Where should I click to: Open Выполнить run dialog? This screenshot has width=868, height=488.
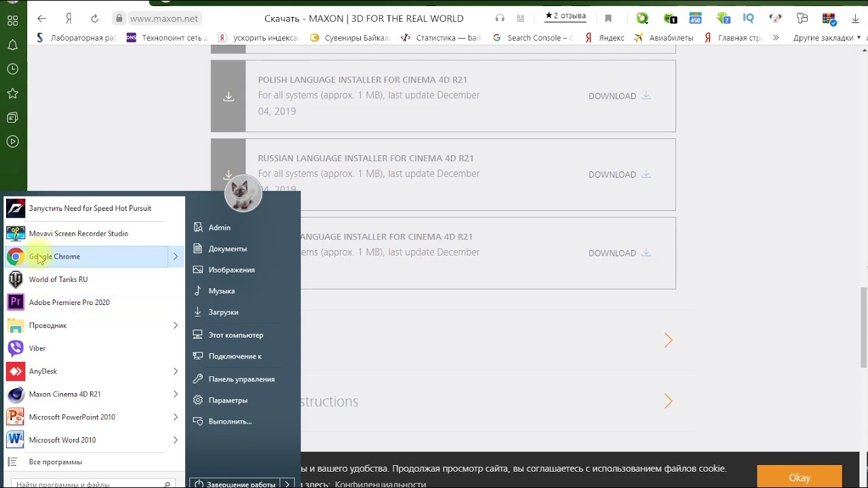(230, 422)
